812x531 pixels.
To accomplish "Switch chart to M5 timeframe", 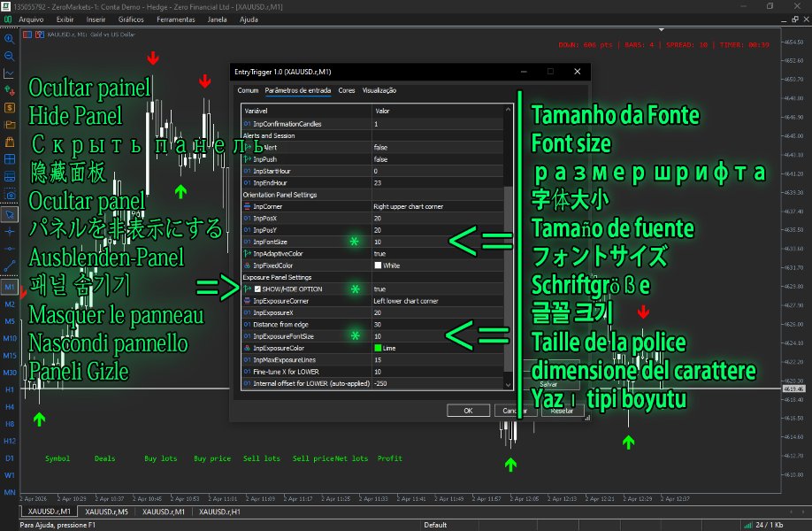I will [10, 320].
